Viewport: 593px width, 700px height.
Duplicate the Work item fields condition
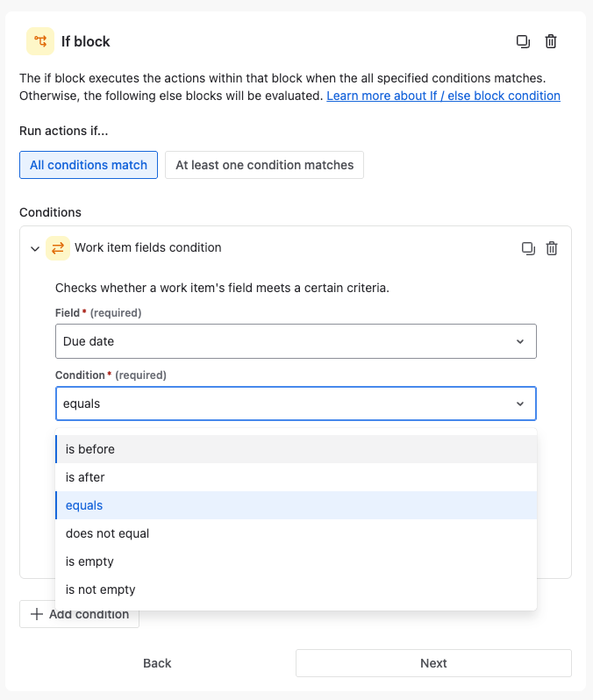point(528,248)
